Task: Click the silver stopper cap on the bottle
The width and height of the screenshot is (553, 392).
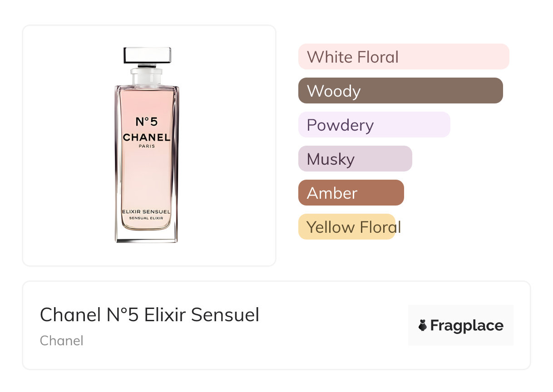Action: coord(147,55)
